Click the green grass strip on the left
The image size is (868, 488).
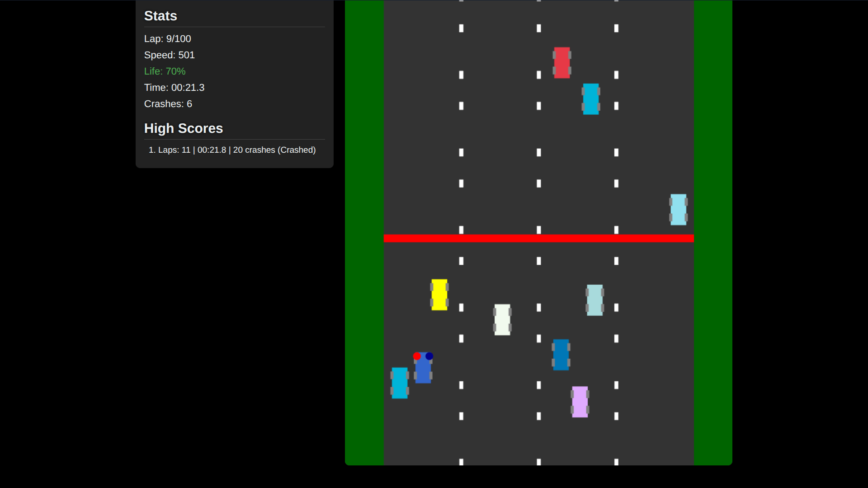point(364,233)
